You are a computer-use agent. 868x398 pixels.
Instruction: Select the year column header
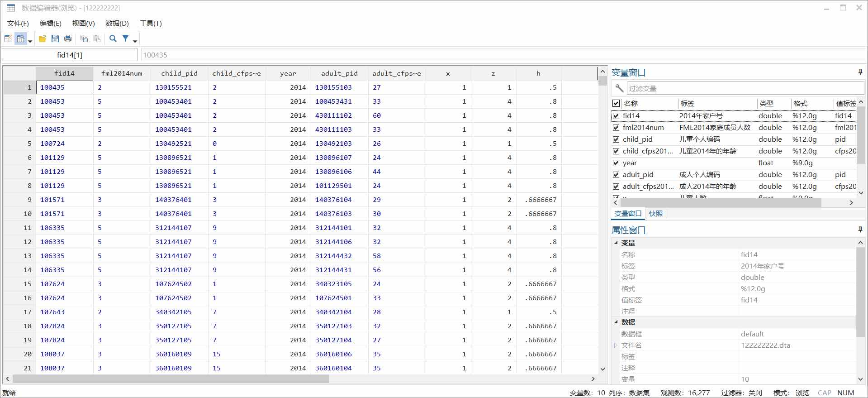click(288, 73)
